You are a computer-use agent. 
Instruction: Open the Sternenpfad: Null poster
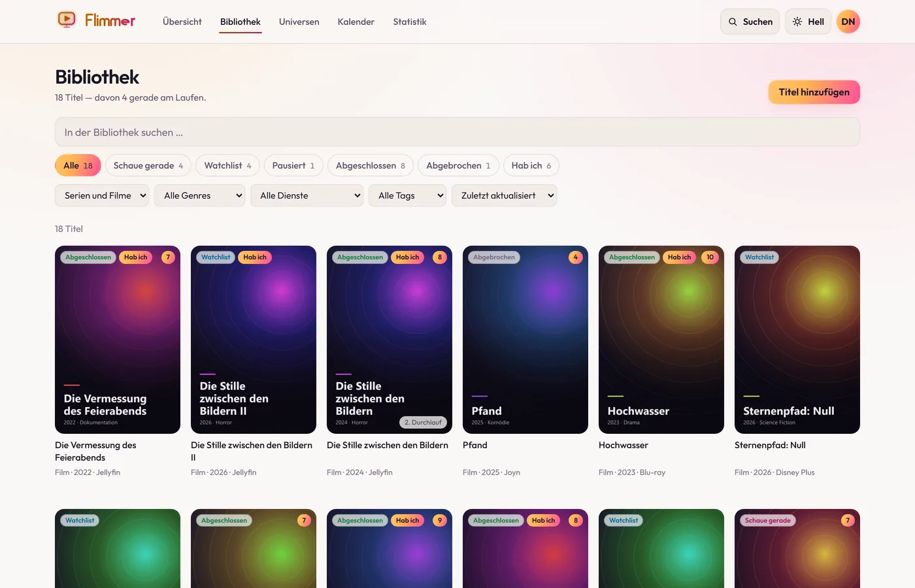[797, 340]
